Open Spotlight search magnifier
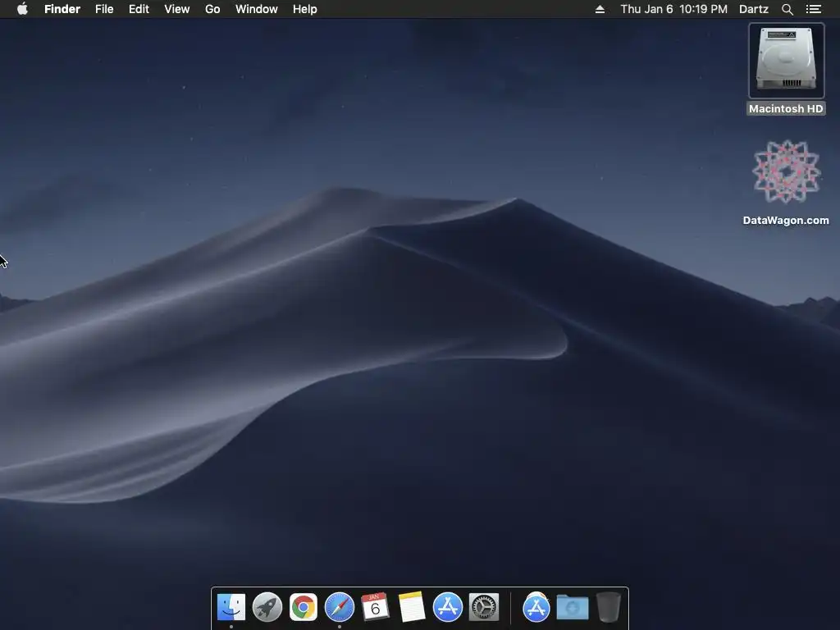Screen dimensions: 840x630 click(787, 9)
